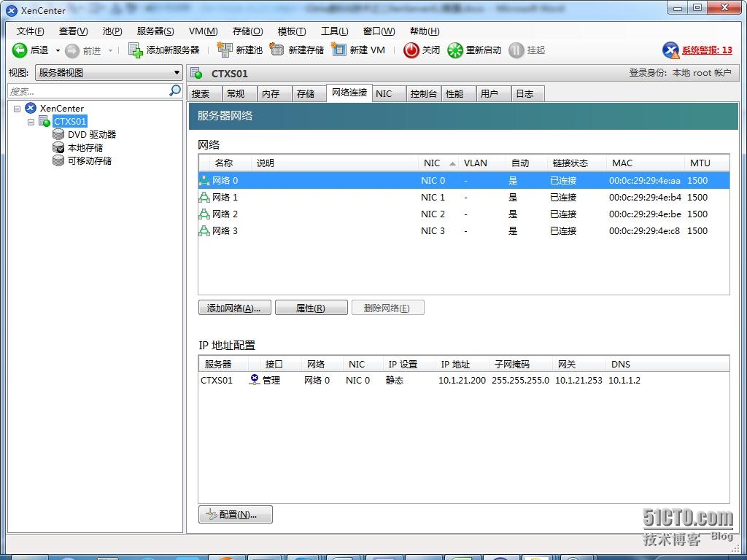The width and height of the screenshot is (747, 560).
Task: Open the 帮助(H) menu
Action: tap(425, 31)
